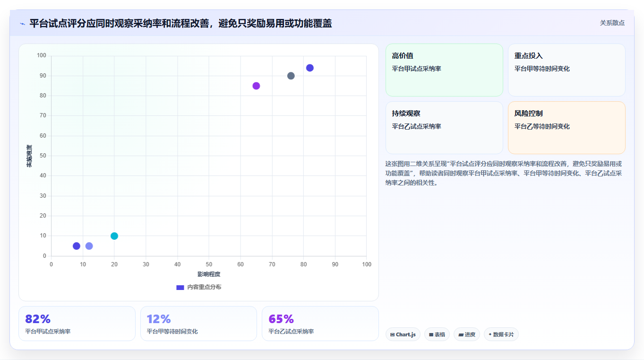
Task: Click the icon inside the Chart.js tag
Action: 393,334
